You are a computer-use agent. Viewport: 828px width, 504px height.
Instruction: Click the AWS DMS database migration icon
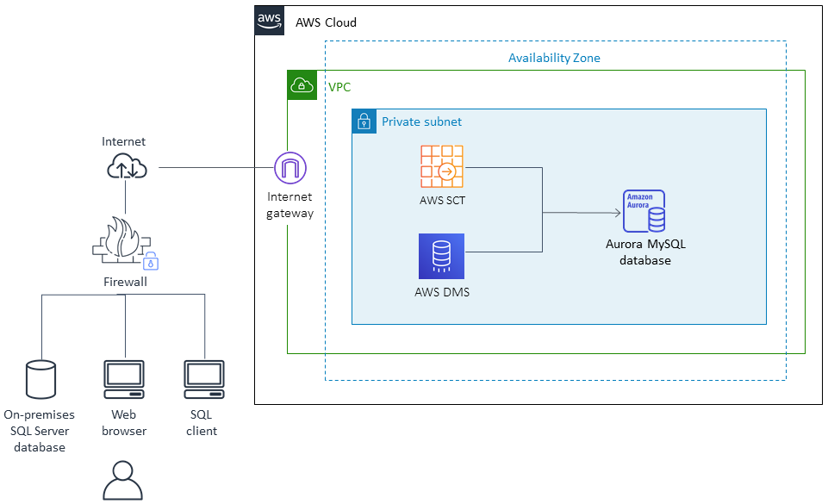(x=441, y=256)
